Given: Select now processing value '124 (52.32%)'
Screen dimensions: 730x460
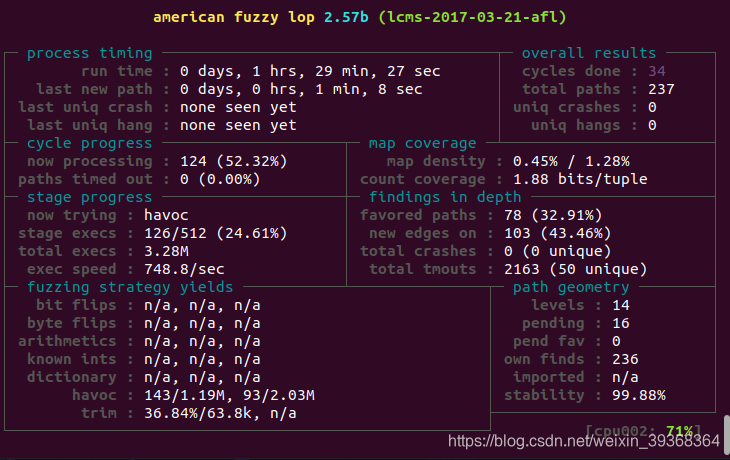Looking at the screenshot, I should pos(234,162).
